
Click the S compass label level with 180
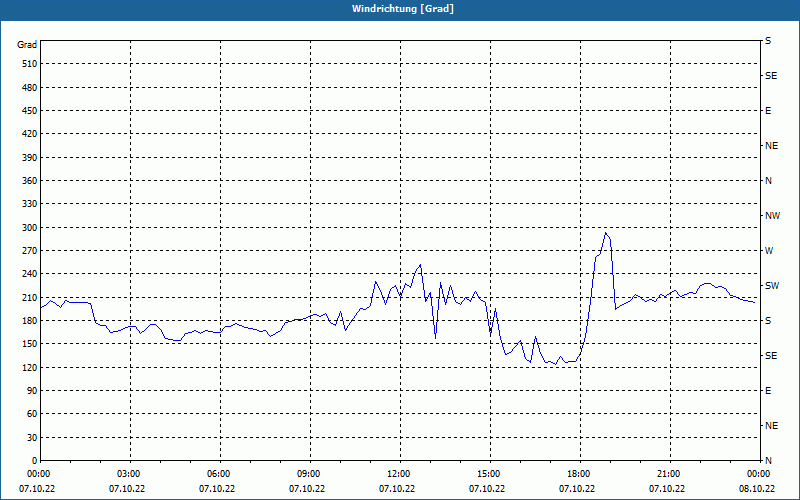point(768,321)
